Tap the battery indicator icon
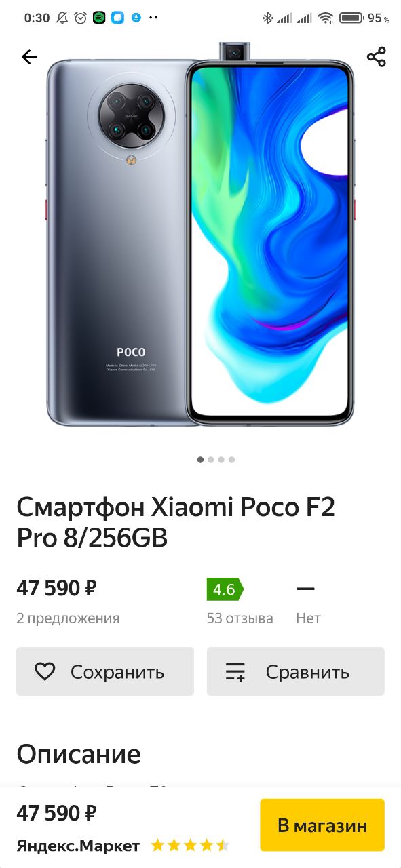 pos(351,18)
